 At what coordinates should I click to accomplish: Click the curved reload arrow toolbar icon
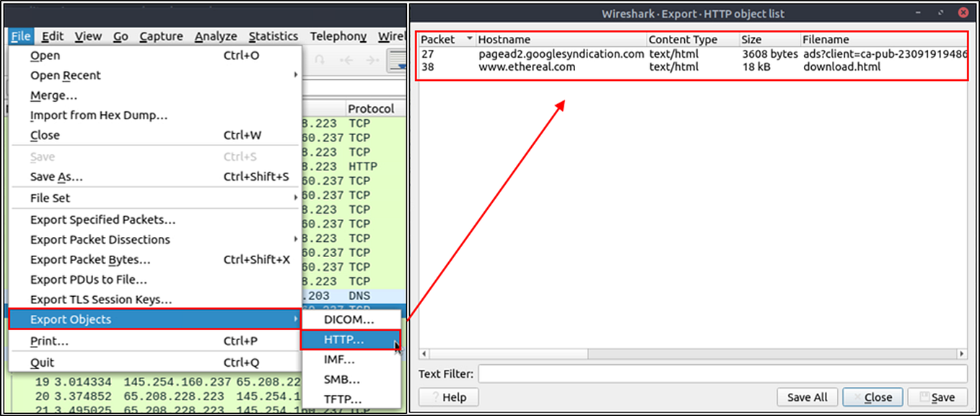(320, 60)
